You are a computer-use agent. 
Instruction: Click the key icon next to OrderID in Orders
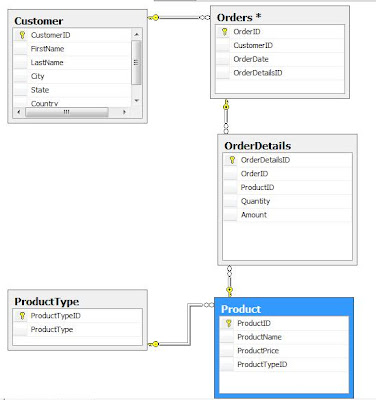[224, 32]
